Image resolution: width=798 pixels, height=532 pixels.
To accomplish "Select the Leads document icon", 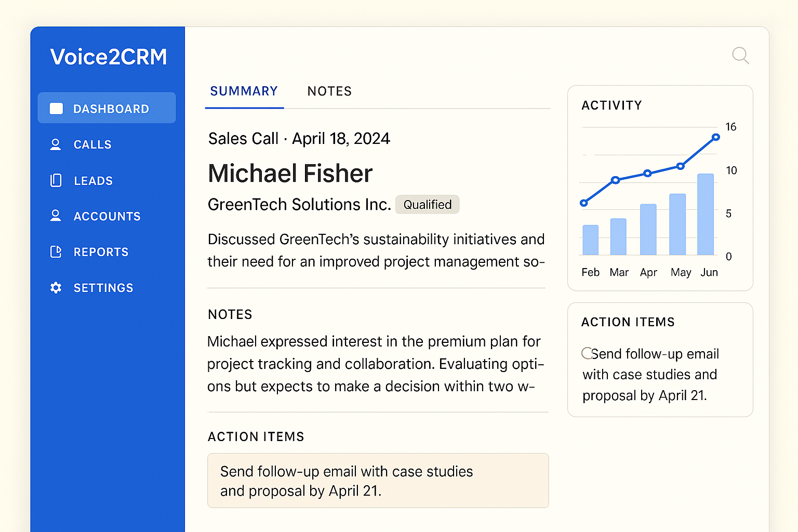I will point(56,180).
